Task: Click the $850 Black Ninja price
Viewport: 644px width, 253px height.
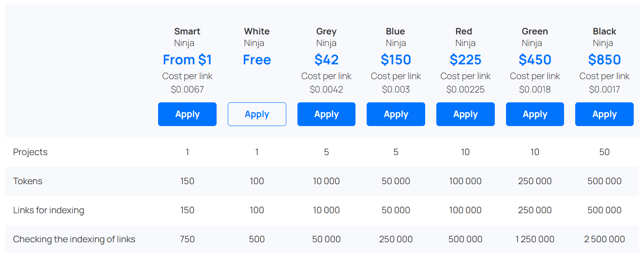Action: tap(604, 60)
